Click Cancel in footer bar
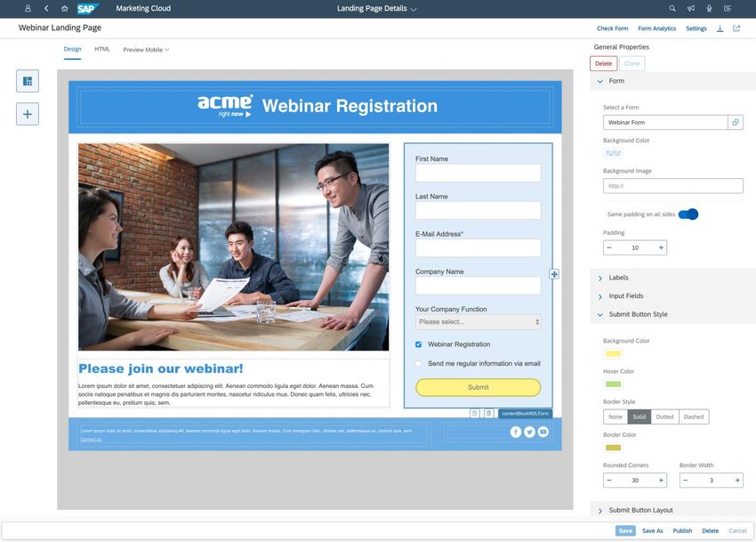The height and width of the screenshot is (542, 756). pyautogui.click(x=737, y=530)
